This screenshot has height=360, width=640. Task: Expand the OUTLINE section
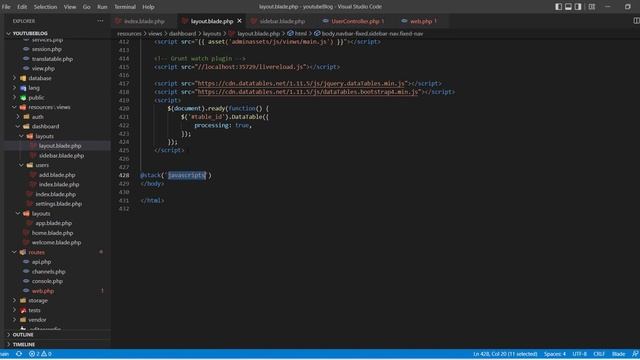click(23, 335)
